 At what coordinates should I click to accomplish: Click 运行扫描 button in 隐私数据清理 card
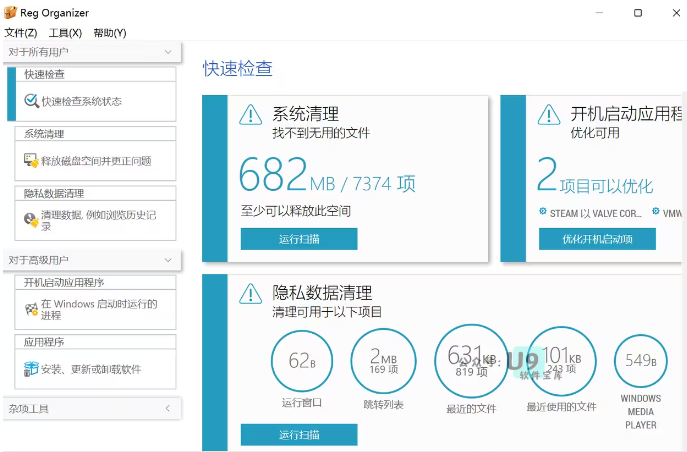tap(299, 435)
